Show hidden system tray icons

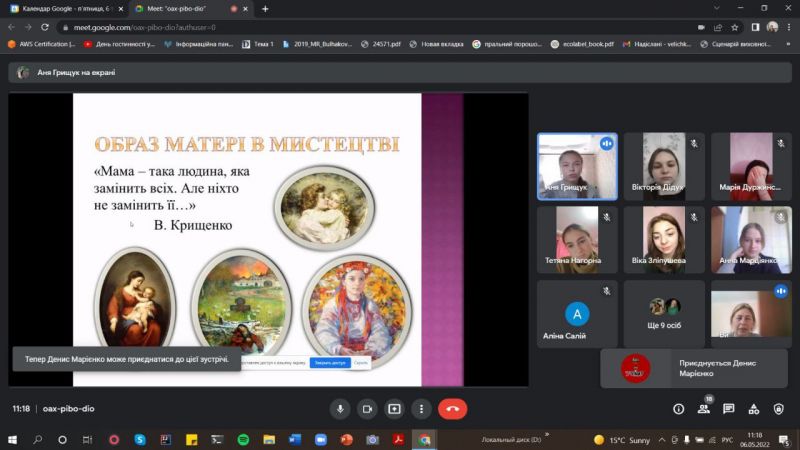point(662,440)
